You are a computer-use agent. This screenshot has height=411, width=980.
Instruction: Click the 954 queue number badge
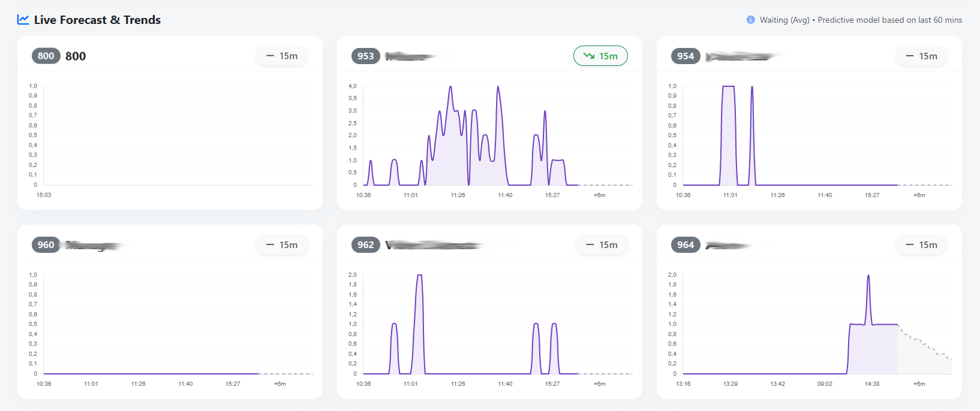click(x=685, y=56)
